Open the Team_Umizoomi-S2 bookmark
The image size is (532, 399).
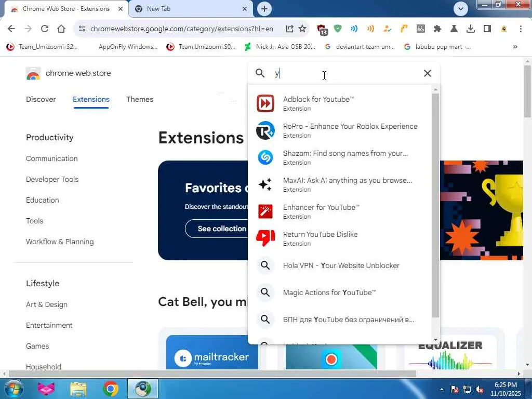[x=43, y=47]
